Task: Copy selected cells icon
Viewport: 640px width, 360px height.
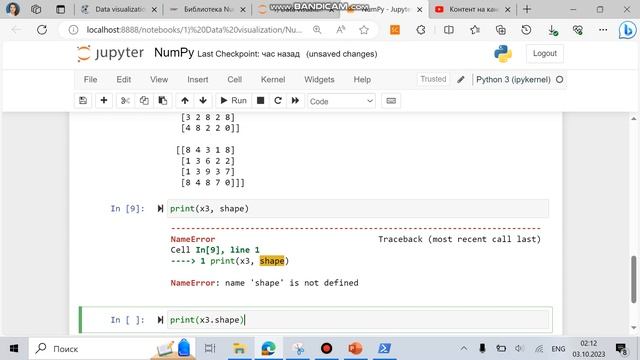Action: (x=144, y=100)
